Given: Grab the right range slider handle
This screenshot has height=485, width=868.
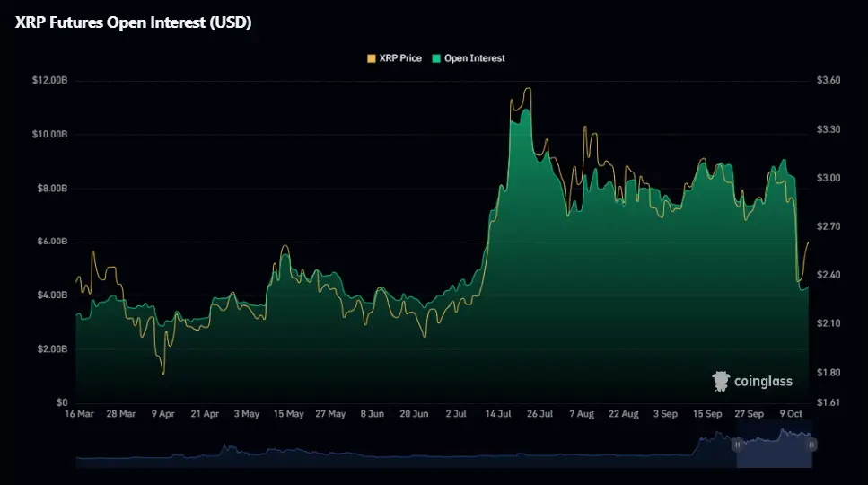Looking at the screenshot, I should click(811, 445).
